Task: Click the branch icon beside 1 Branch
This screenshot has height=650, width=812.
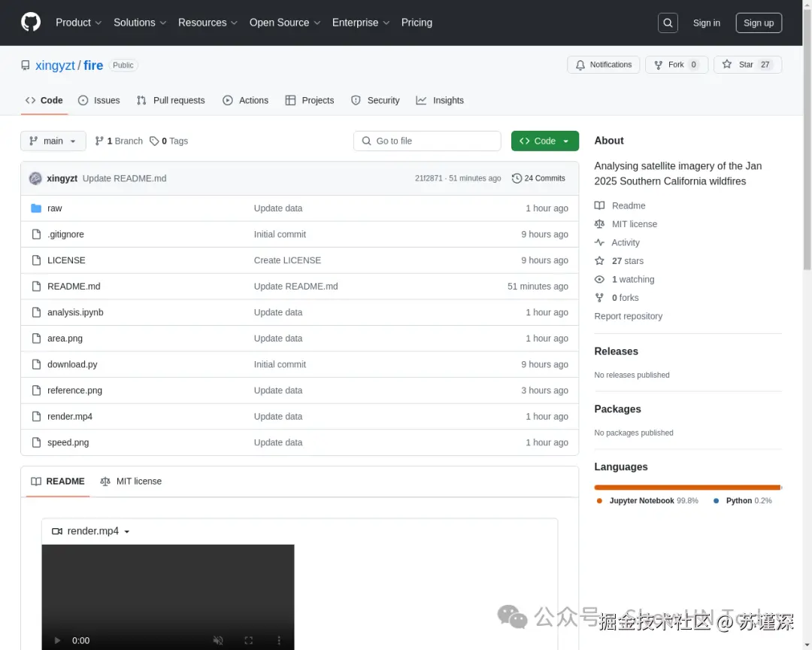Action: point(99,141)
